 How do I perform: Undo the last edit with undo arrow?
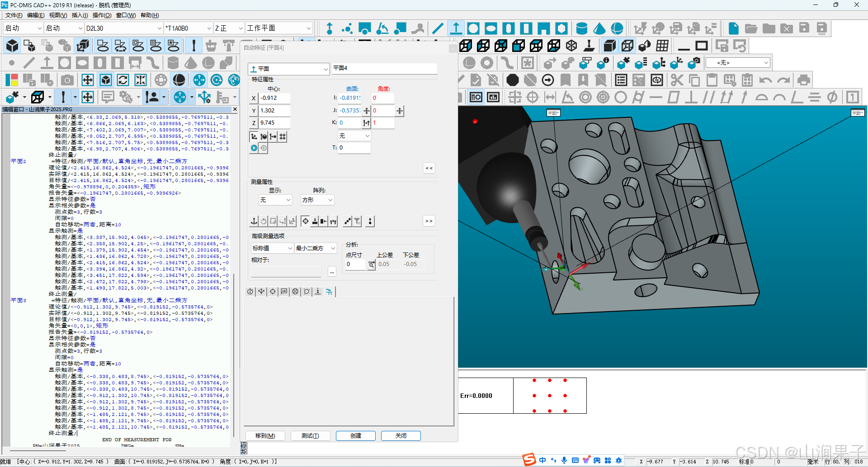click(x=765, y=80)
